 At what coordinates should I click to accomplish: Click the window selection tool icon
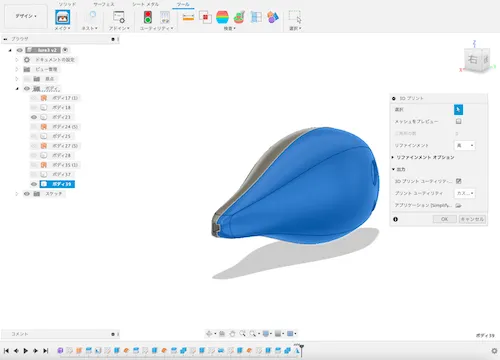295,17
